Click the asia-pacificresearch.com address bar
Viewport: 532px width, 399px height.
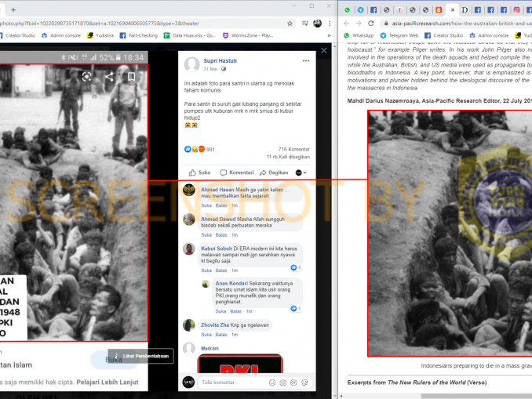457,24
